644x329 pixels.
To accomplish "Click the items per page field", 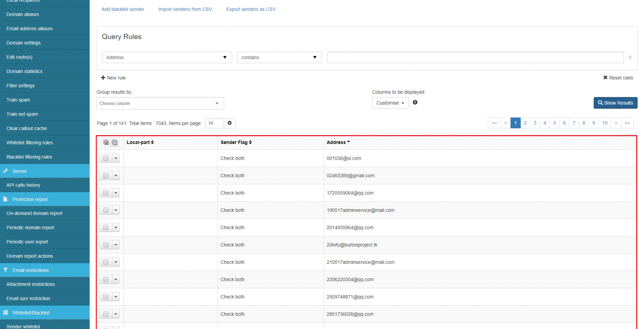I will [x=215, y=123].
